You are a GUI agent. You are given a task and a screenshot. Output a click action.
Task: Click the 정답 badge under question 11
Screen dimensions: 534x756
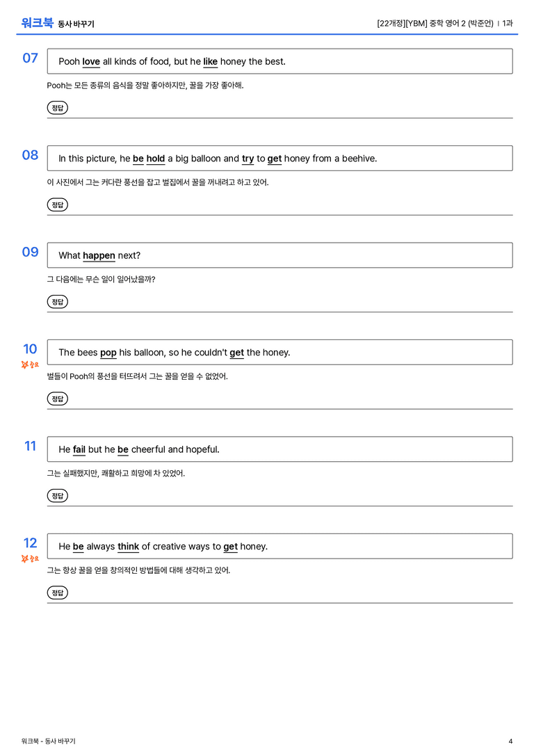(57, 496)
